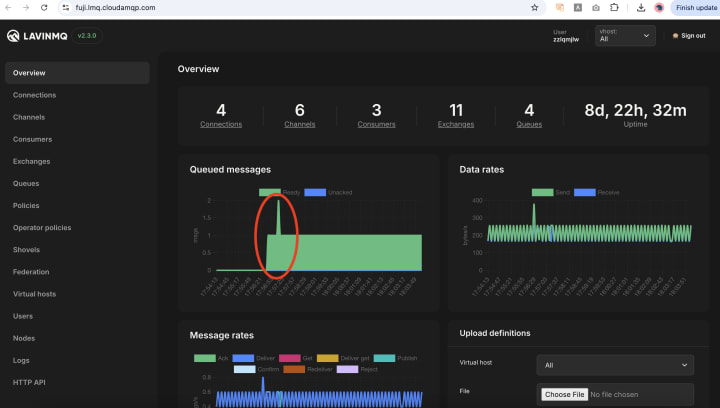
Task: Open the browser profile avatar
Action: (x=659, y=7)
